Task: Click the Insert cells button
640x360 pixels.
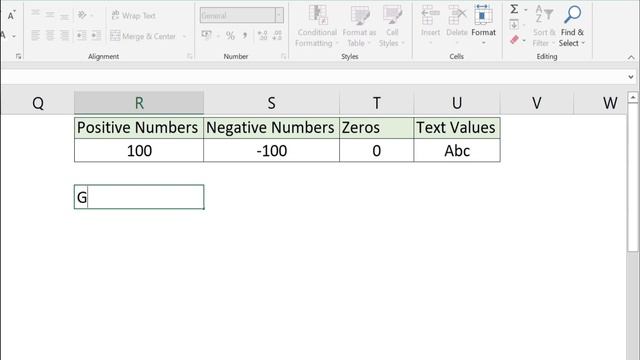Action: [x=430, y=24]
